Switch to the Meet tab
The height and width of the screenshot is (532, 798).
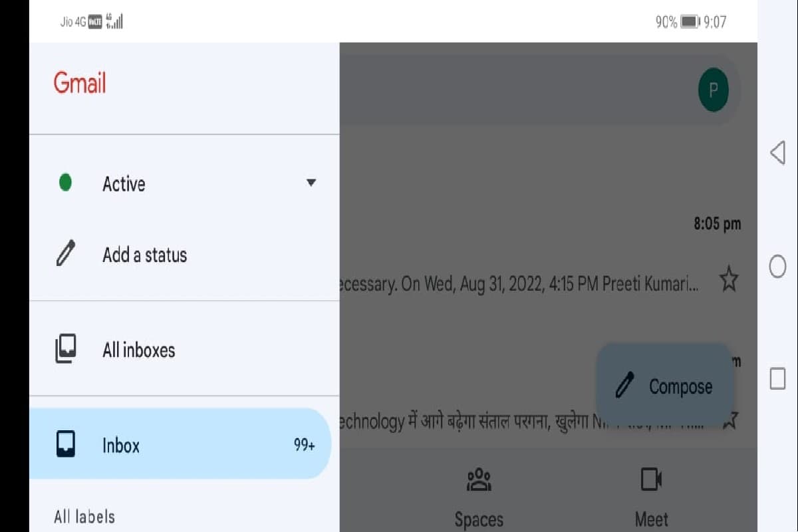coord(651,519)
